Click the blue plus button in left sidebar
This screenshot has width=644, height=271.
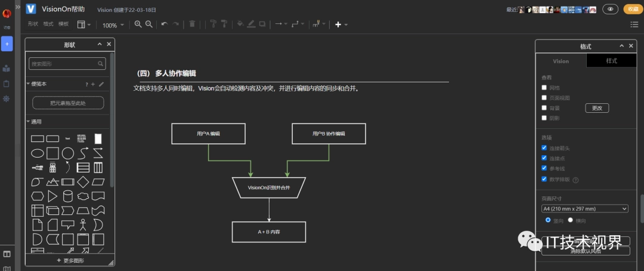(x=7, y=44)
